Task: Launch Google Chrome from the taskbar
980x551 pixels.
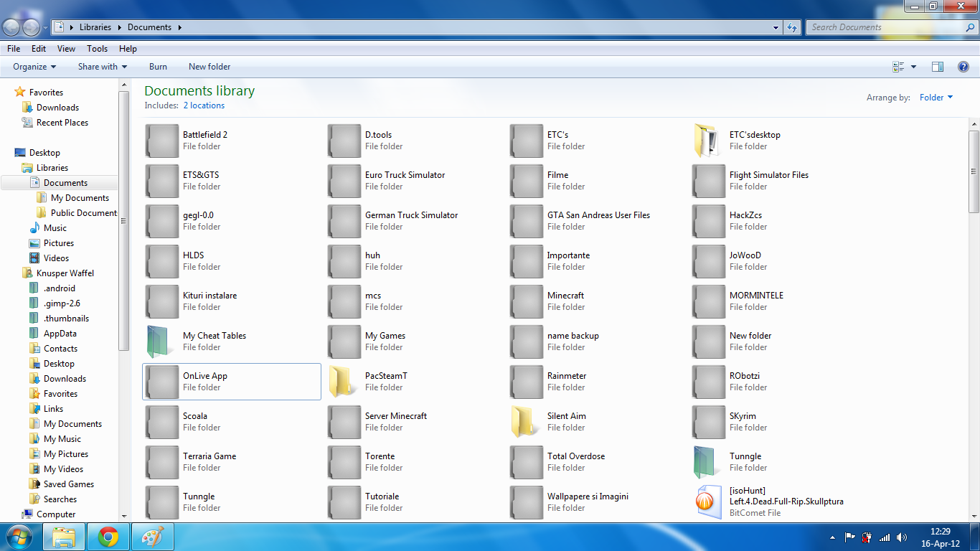Action: (x=108, y=537)
